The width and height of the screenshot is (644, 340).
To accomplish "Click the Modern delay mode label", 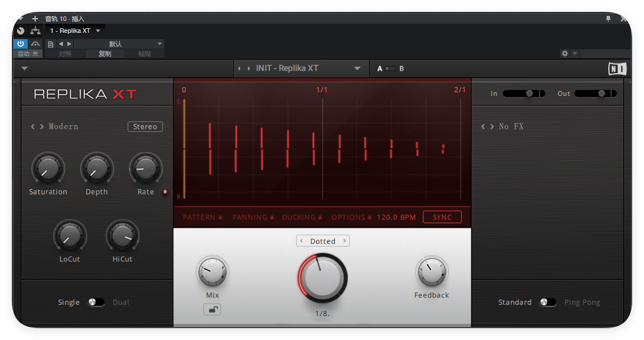I will pyautogui.click(x=63, y=126).
